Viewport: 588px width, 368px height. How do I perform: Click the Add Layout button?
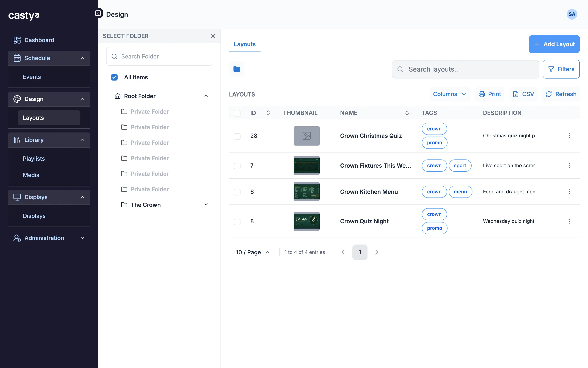coord(554,44)
